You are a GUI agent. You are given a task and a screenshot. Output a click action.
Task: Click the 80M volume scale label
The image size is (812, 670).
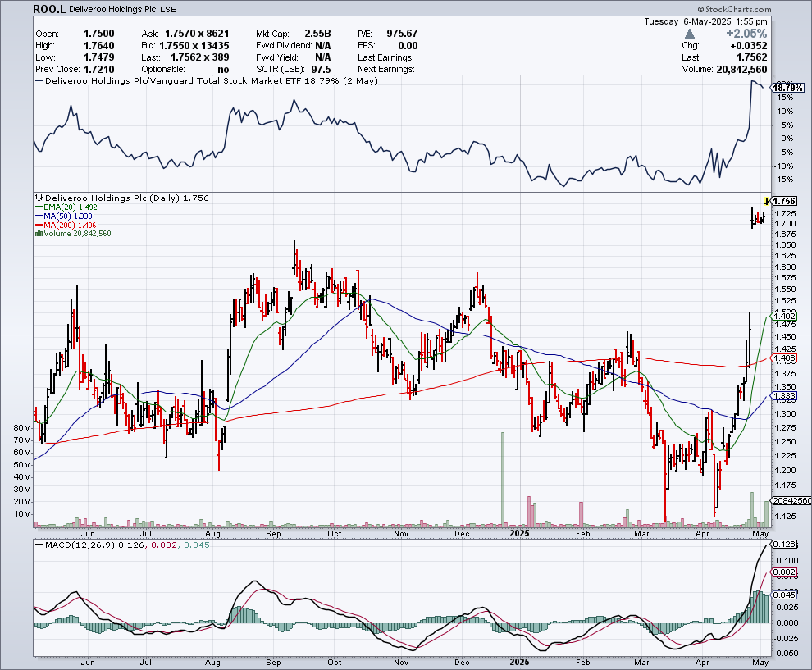[x=22, y=428]
